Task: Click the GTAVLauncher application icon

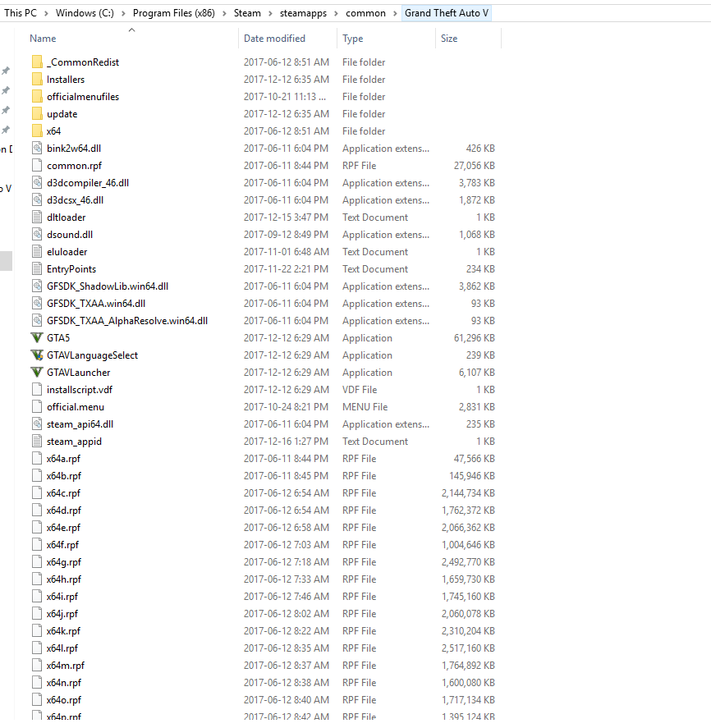Action: (x=37, y=373)
